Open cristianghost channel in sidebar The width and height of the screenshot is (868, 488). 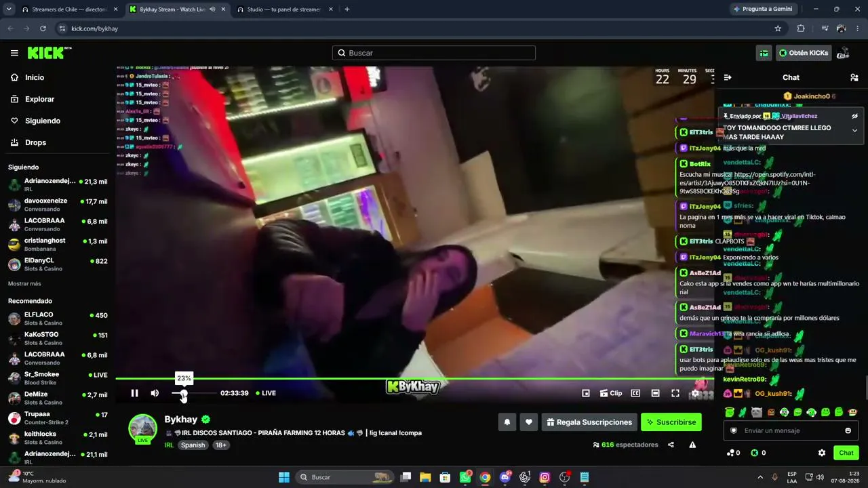tap(58, 244)
